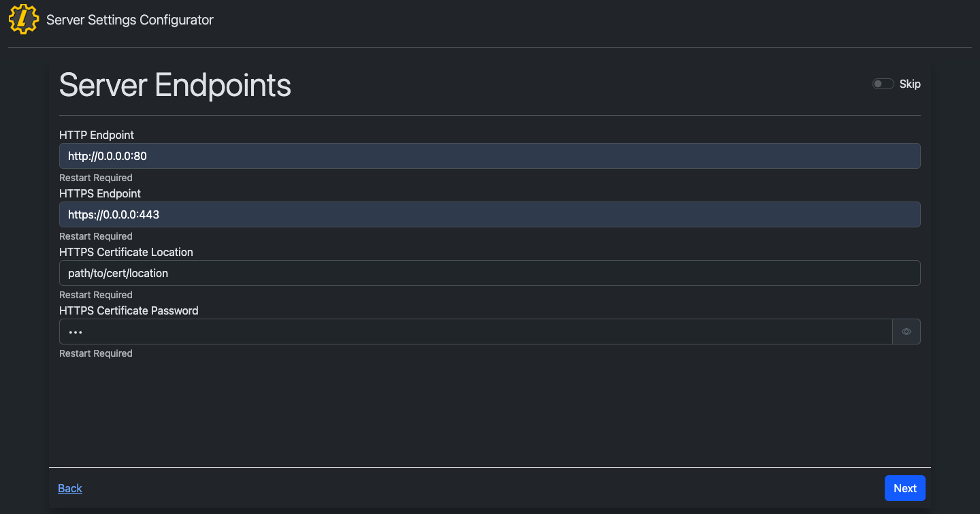This screenshot has width=980, height=514.
Task: Click Restart Required note under HTTPS Endpoint
Action: coord(96,236)
